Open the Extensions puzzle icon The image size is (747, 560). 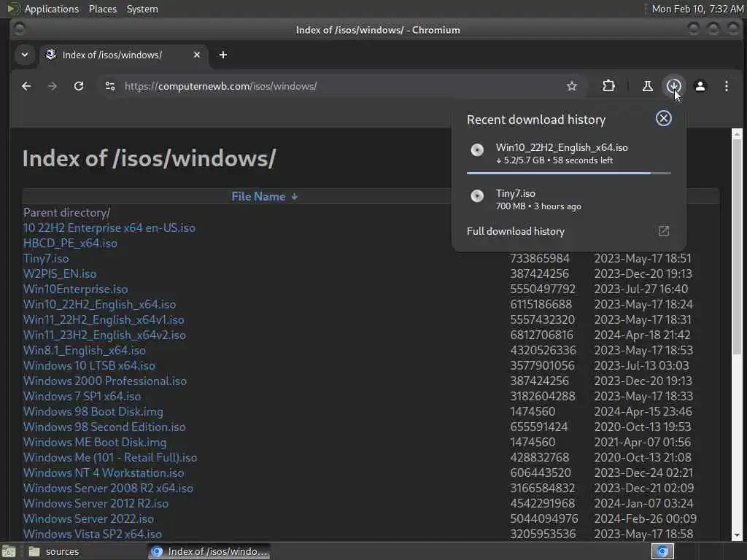pyautogui.click(x=608, y=86)
